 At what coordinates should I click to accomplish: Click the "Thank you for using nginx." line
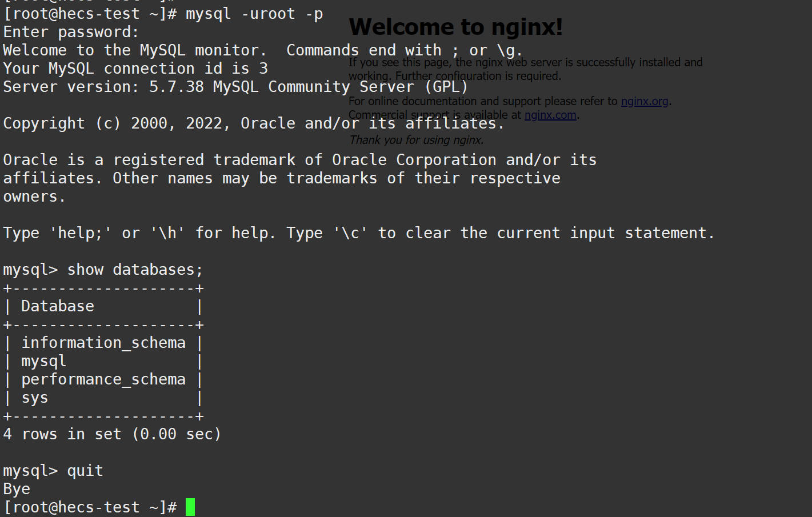(416, 140)
